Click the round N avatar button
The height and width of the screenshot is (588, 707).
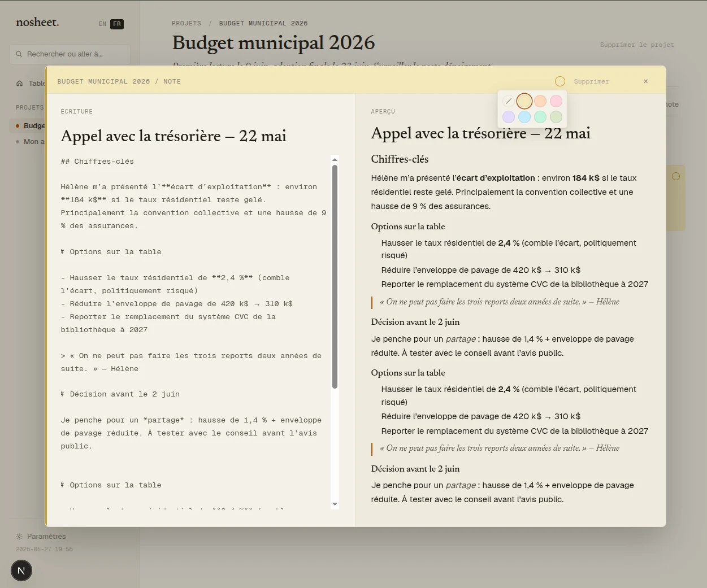pyautogui.click(x=21, y=570)
